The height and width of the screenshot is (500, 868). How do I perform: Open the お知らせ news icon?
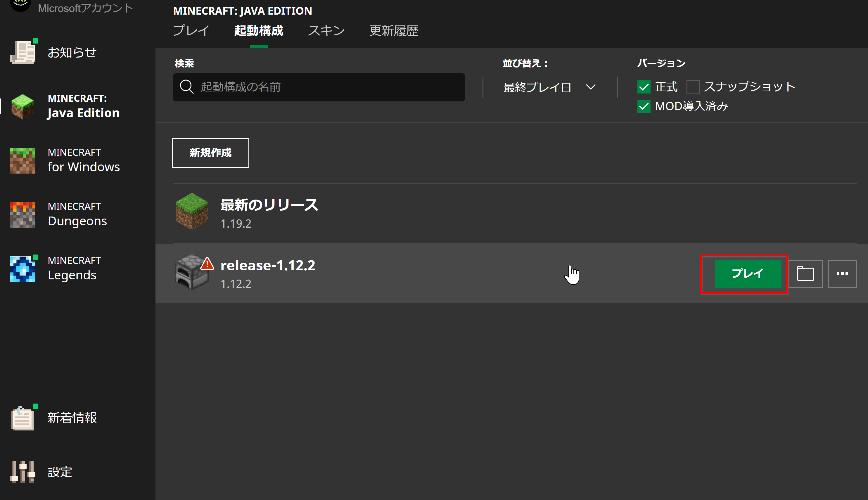(23, 52)
